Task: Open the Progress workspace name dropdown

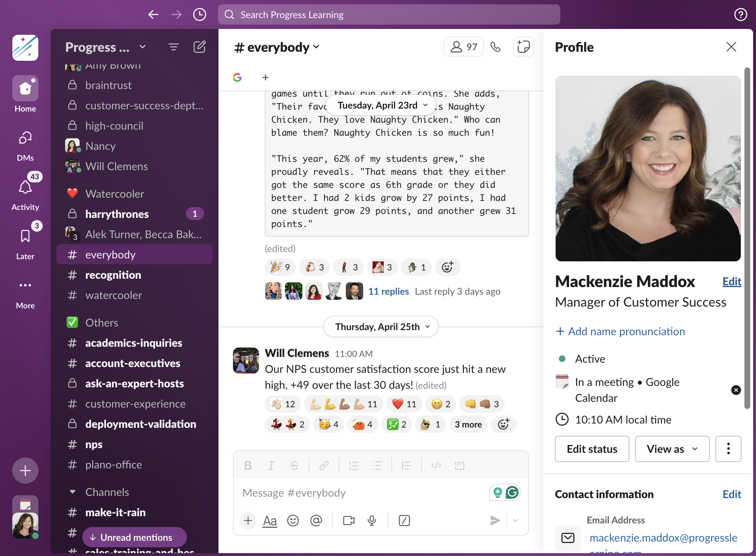Action: (x=106, y=47)
